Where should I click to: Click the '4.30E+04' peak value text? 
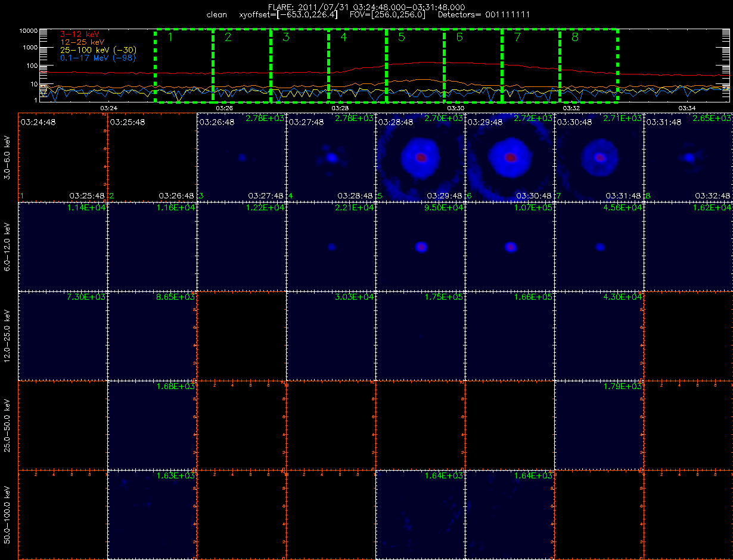click(623, 297)
